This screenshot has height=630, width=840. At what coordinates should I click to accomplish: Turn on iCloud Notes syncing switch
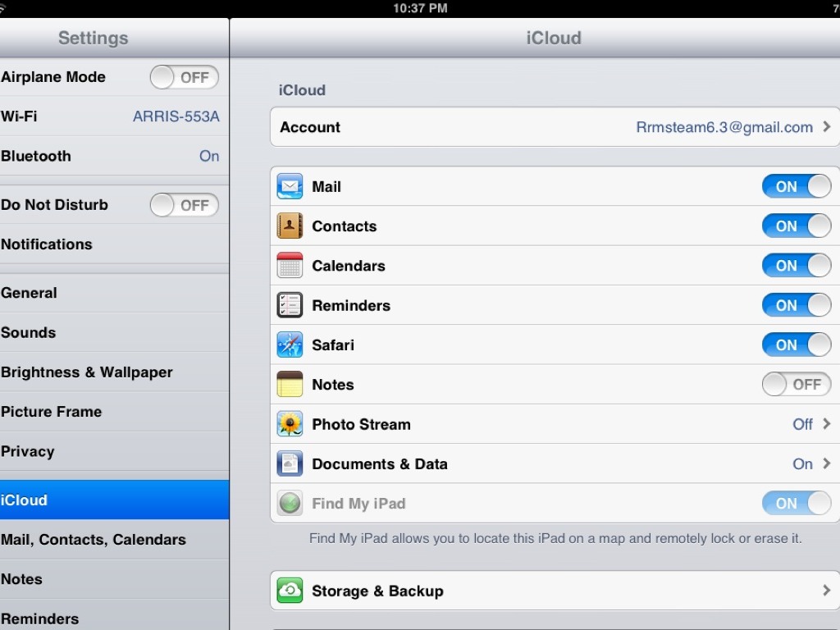[x=796, y=385]
